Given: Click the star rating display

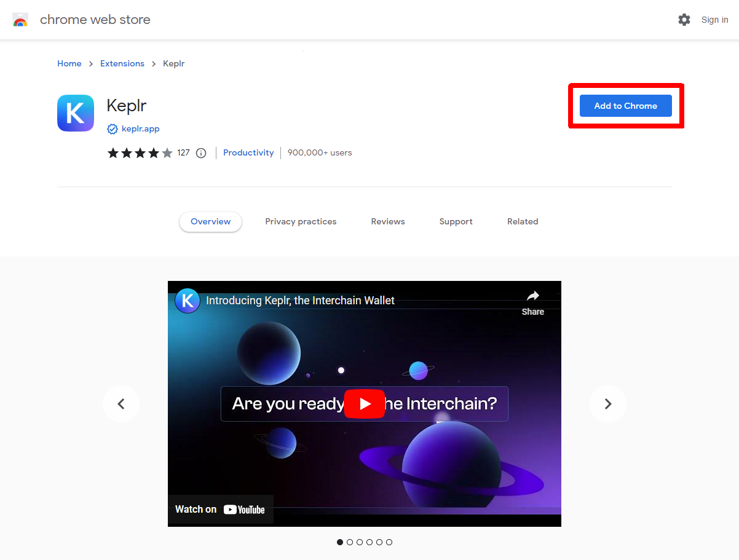Looking at the screenshot, I should click(140, 153).
